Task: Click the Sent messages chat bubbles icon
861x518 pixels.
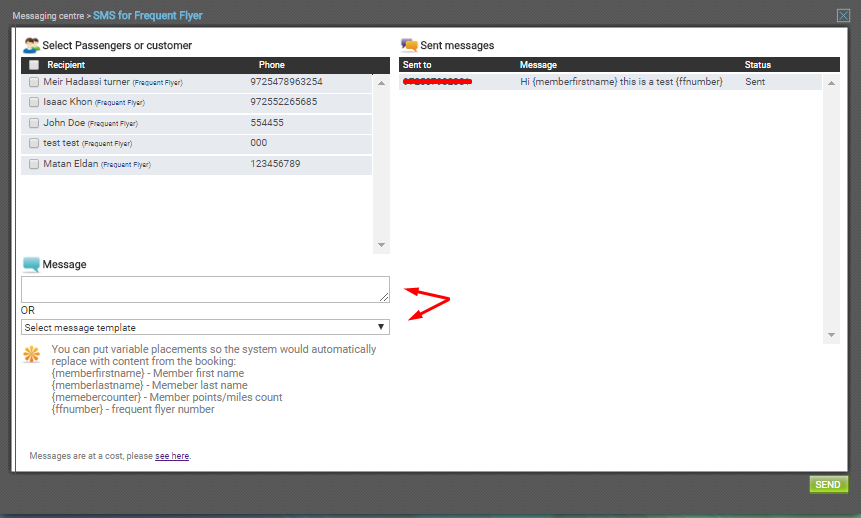Action: pyautogui.click(x=409, y=45)
